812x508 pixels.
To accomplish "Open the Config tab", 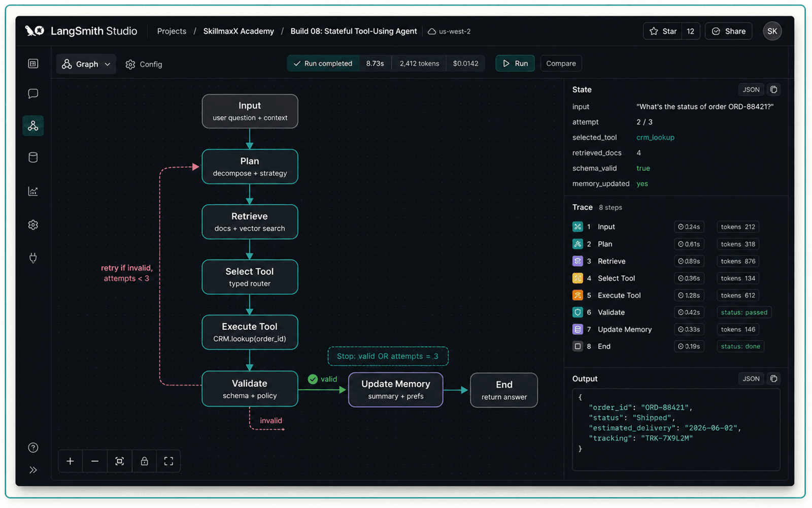I will tap(144, 64).
